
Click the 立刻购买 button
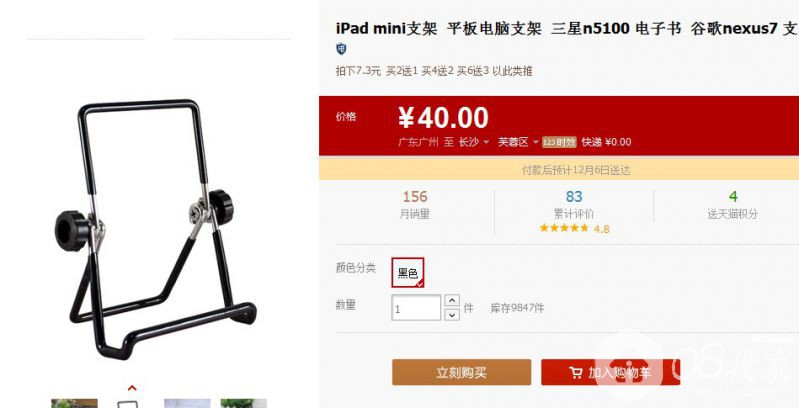pos(462,372)
